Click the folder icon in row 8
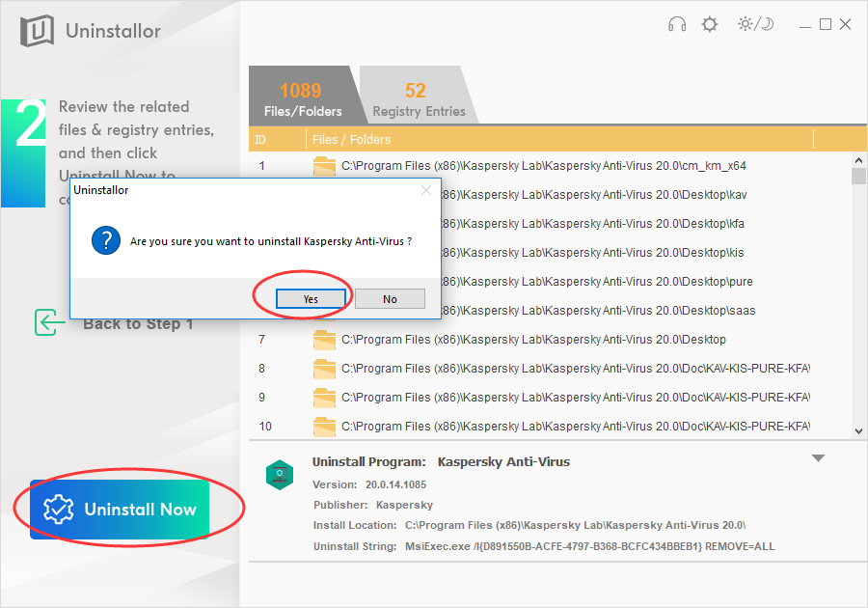This screenshot has height=608, width=868. coord(324,369)
